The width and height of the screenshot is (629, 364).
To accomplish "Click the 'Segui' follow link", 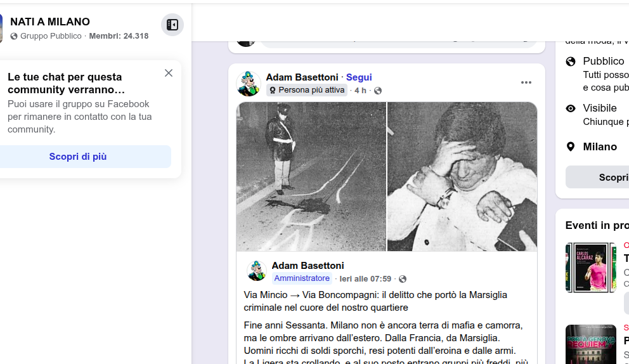I will click(359, 77).
